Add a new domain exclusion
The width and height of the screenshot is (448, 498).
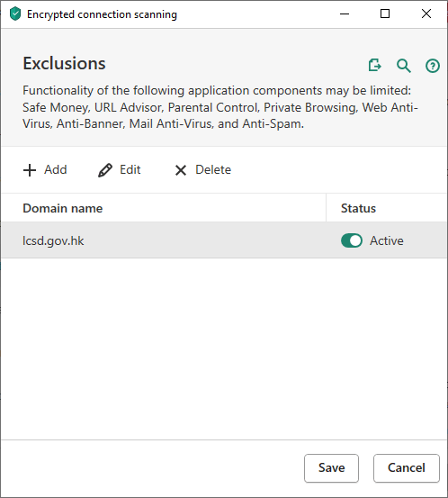tap(45, 170)
